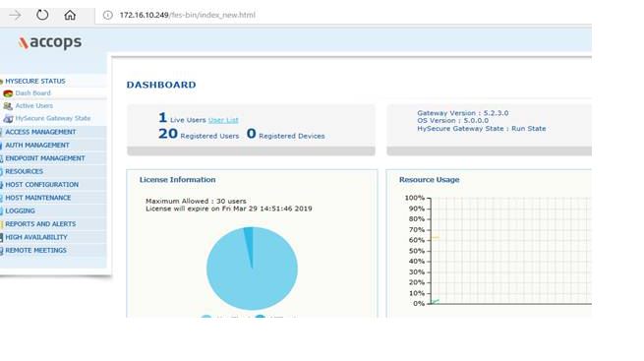
Task: Click the browser home icon
Action: [x=70, y=15]
